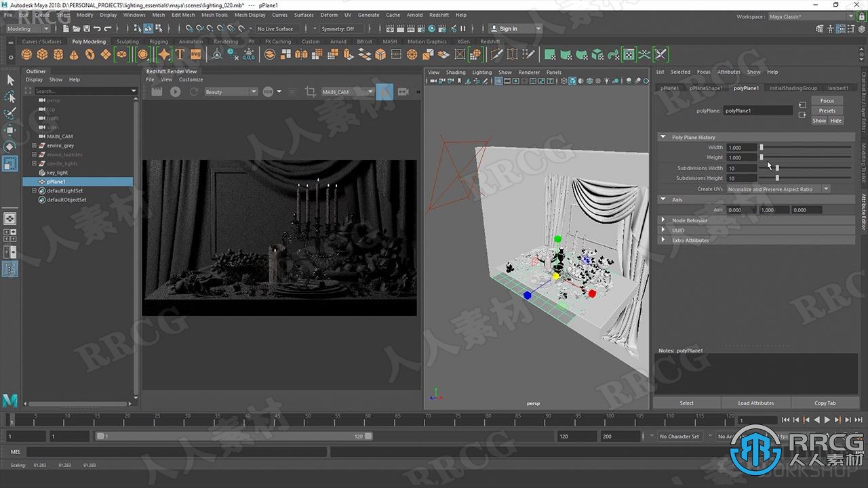Screen dimensions: 868x488
Task: Activate the Scale tool in toolbox
Action: click(10, 163)
